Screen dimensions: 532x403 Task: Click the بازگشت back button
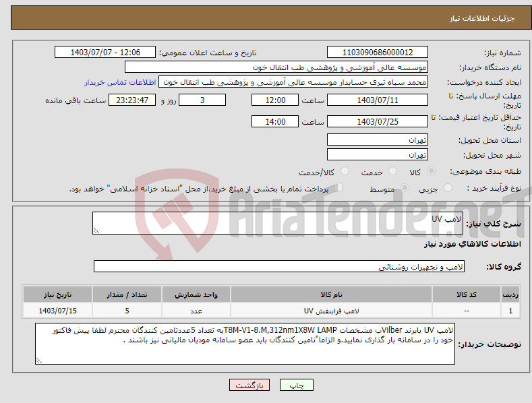[x=249, y=385]
